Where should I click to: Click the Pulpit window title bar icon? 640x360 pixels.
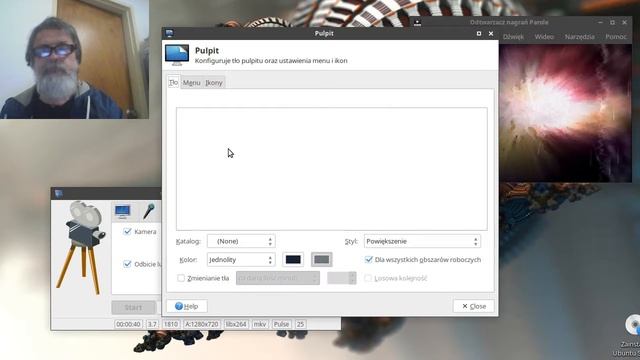coord(169,33)
